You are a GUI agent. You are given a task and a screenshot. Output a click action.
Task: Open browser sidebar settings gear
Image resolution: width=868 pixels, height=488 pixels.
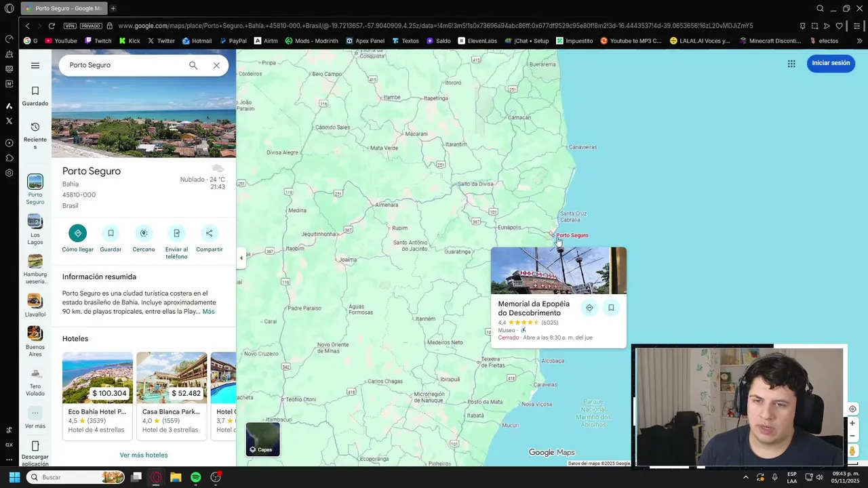click(9, 173)
